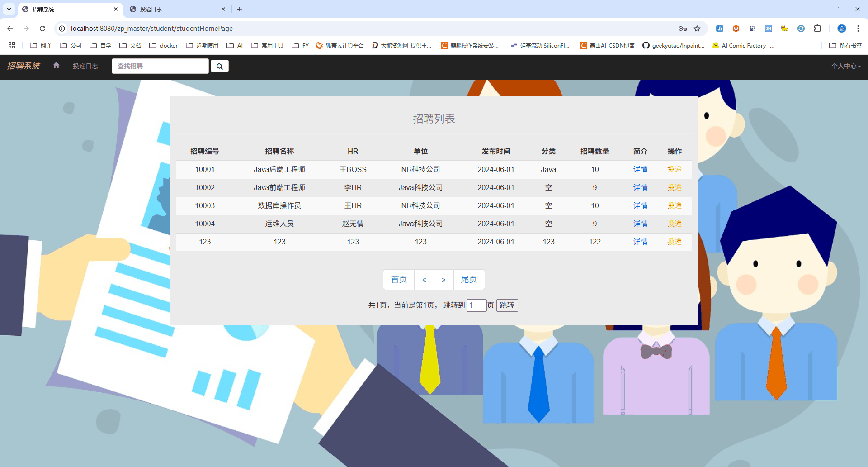
Task: Click the home icon in navbar
Action: click(56, 66)
